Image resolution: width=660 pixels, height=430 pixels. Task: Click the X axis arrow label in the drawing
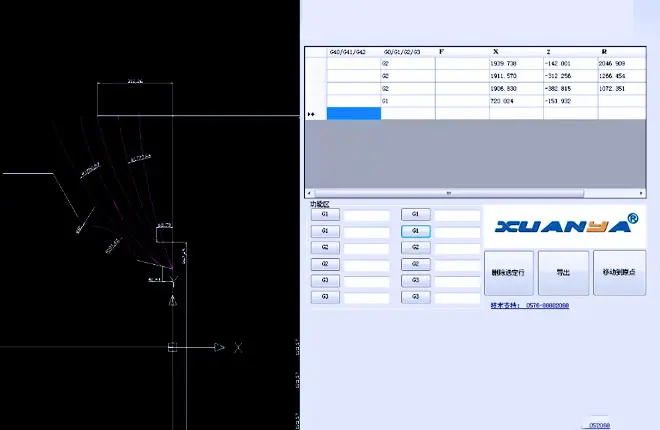coord(238,347)
